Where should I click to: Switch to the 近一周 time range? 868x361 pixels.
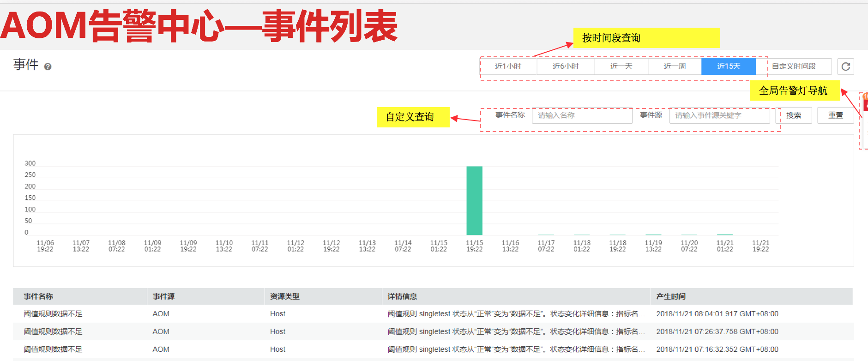coord(675,66)
